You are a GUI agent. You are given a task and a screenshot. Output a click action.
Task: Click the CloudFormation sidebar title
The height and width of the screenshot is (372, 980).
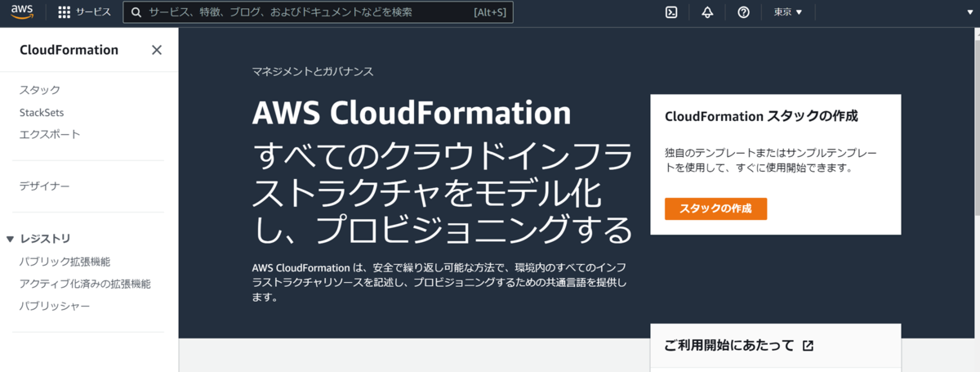(x=69, y=50)
